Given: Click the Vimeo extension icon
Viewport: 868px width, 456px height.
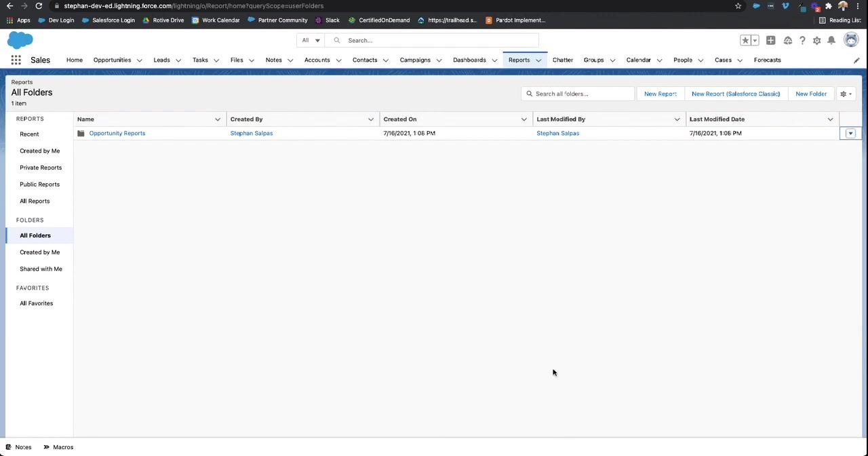Looking at the screenshot, I should click(785, 5).
